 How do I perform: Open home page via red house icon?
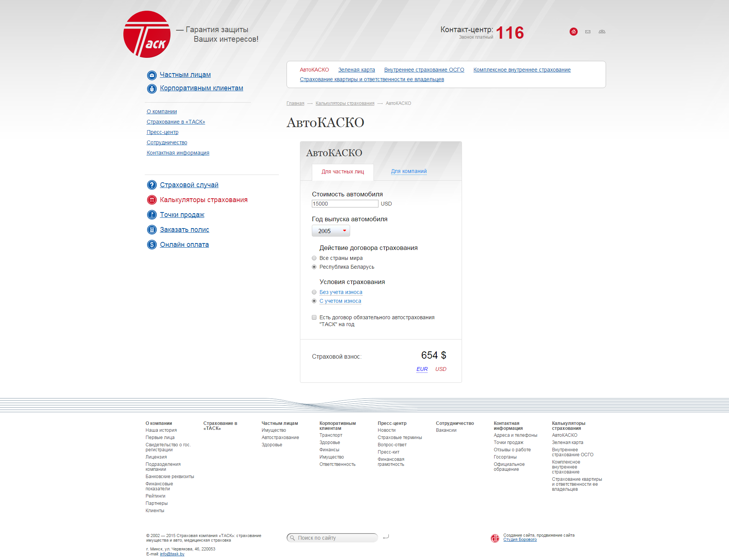tap(573, 32)
